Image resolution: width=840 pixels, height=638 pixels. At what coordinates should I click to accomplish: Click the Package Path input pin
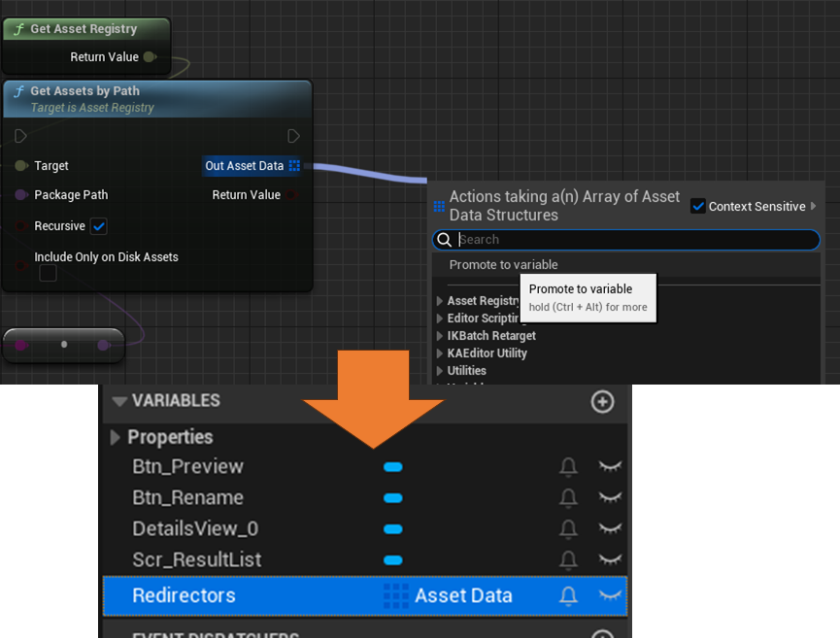click(x=21, y=194)
